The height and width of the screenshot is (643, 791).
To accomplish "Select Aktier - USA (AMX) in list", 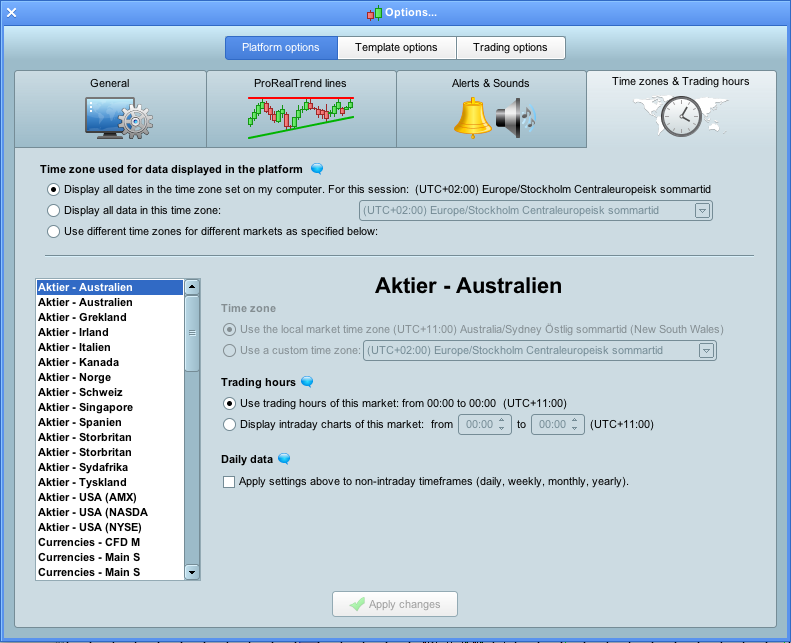I will point(110,497).
